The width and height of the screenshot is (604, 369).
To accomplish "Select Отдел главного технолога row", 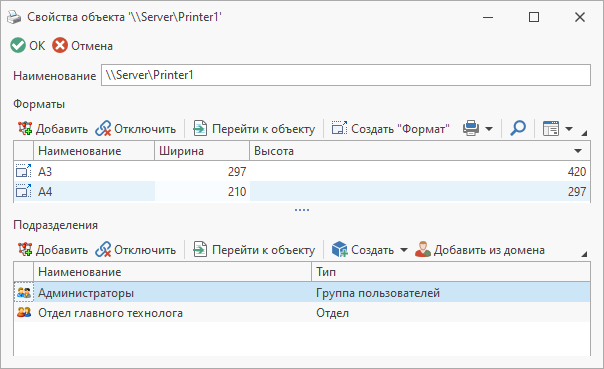I will tap(302, 313).
